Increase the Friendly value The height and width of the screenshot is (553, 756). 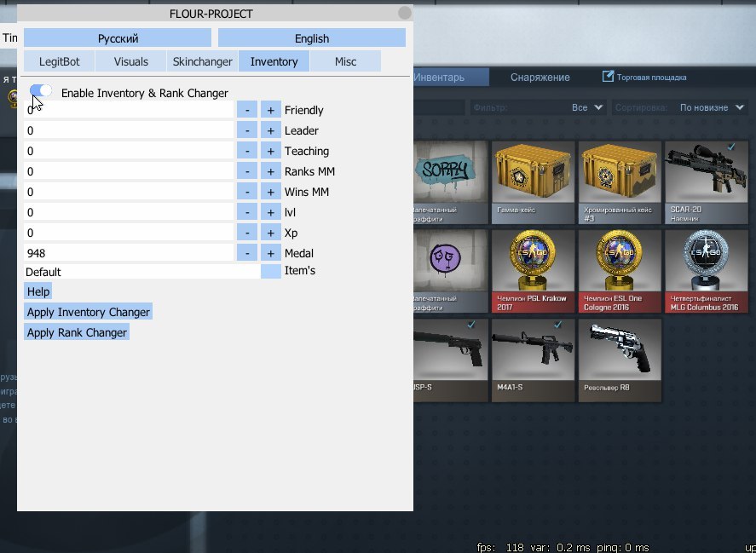click(x=270, y=110)
